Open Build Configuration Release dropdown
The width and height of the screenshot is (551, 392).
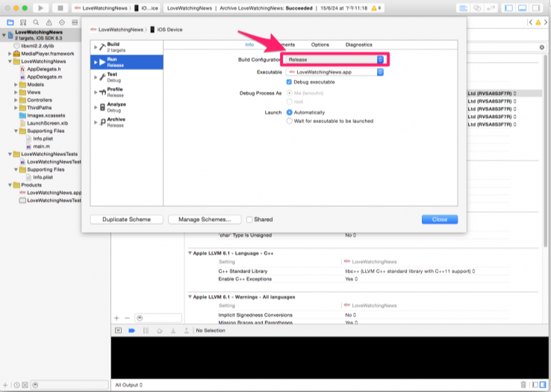pos(334,60)
